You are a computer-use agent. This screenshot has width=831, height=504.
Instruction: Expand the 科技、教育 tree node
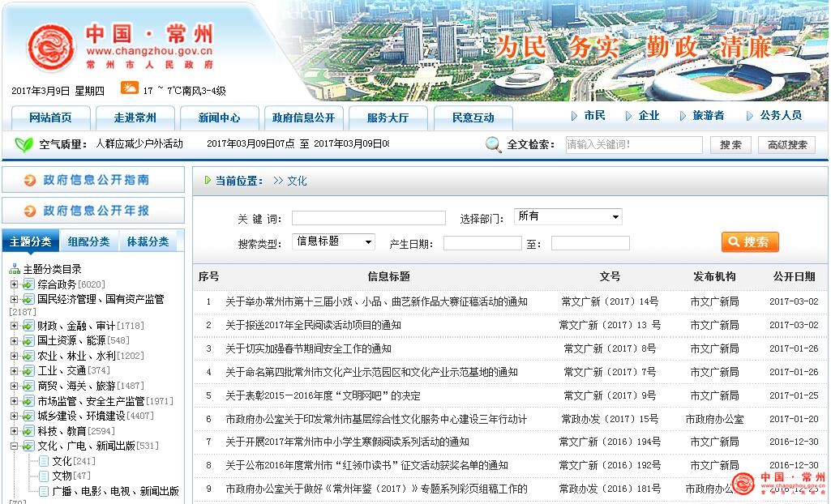click(14, 431)
